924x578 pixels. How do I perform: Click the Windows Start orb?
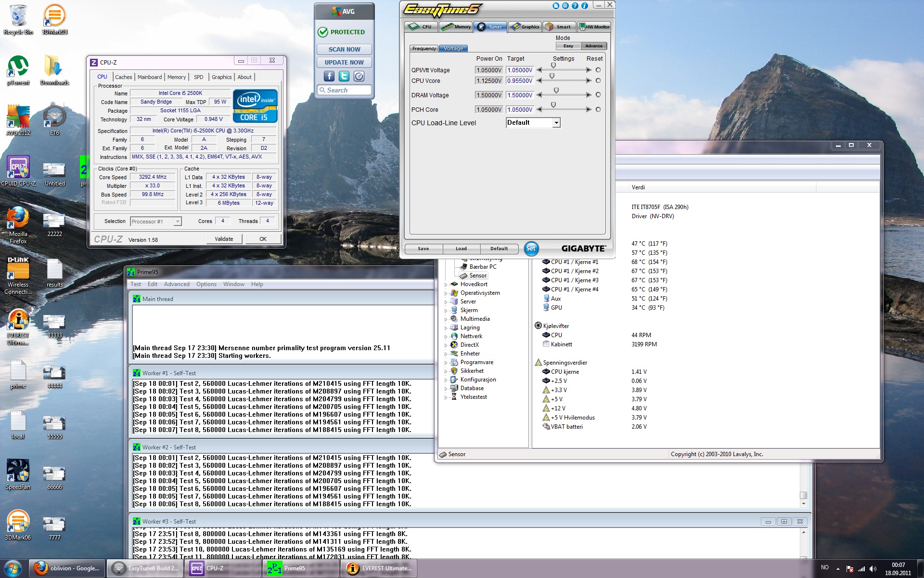click(13, 568)
